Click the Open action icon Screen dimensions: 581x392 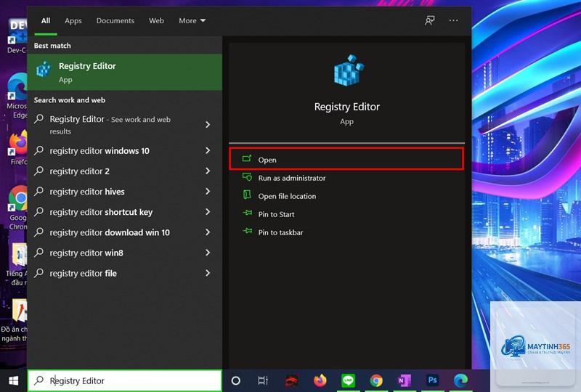(247, 159)
